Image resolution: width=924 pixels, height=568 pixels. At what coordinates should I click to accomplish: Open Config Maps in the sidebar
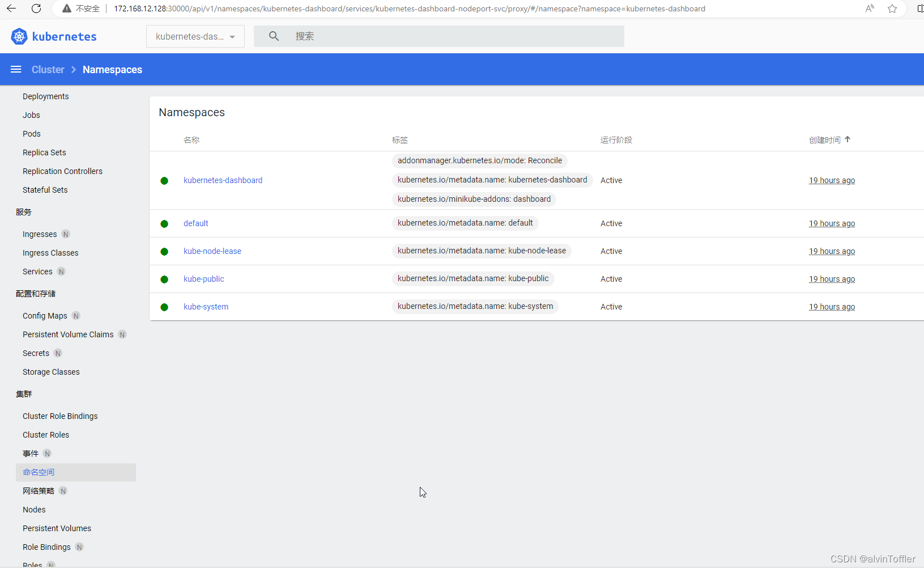click(45, 316)
